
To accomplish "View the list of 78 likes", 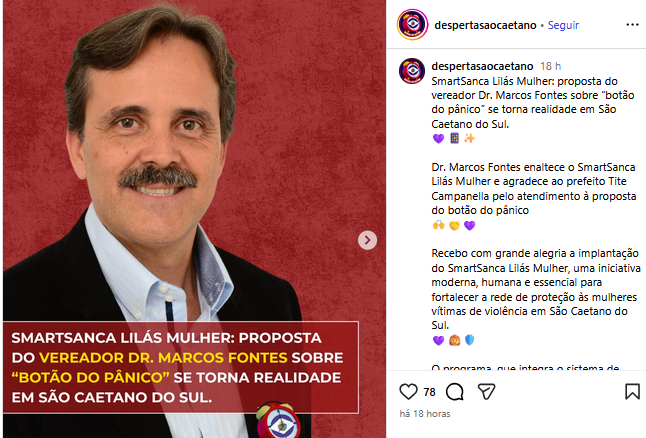I will tap(429, 392).
